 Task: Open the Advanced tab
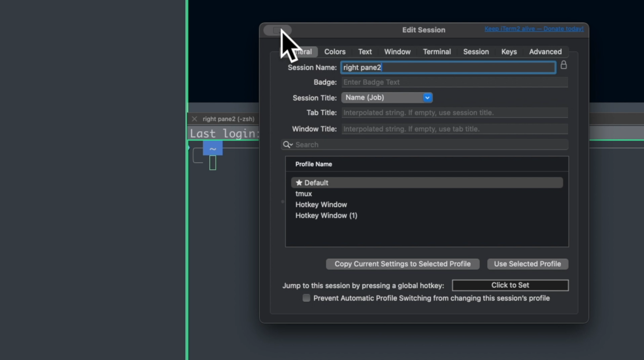[x=545, y=52]
